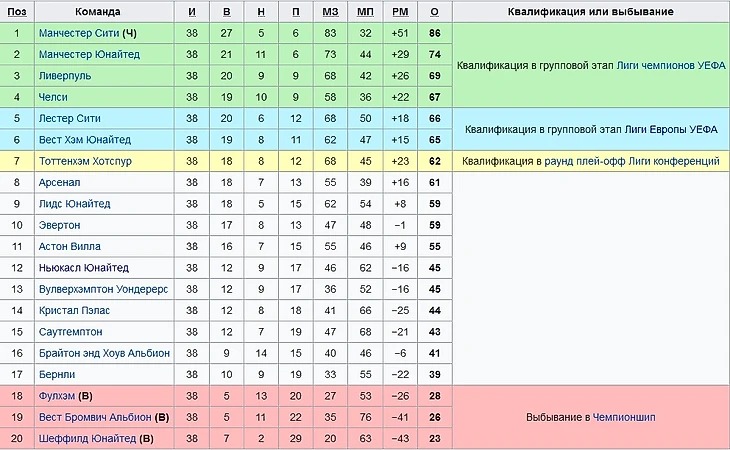This screenshot has width=730, height=450.
Task: Open the Вулверхэмптон Уондерерс link
Action: 104,289
